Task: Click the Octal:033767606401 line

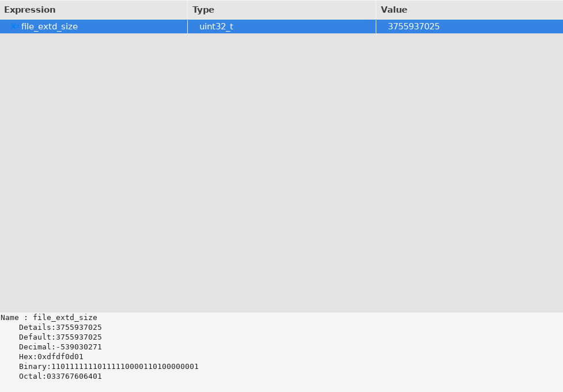Action: 61,376
